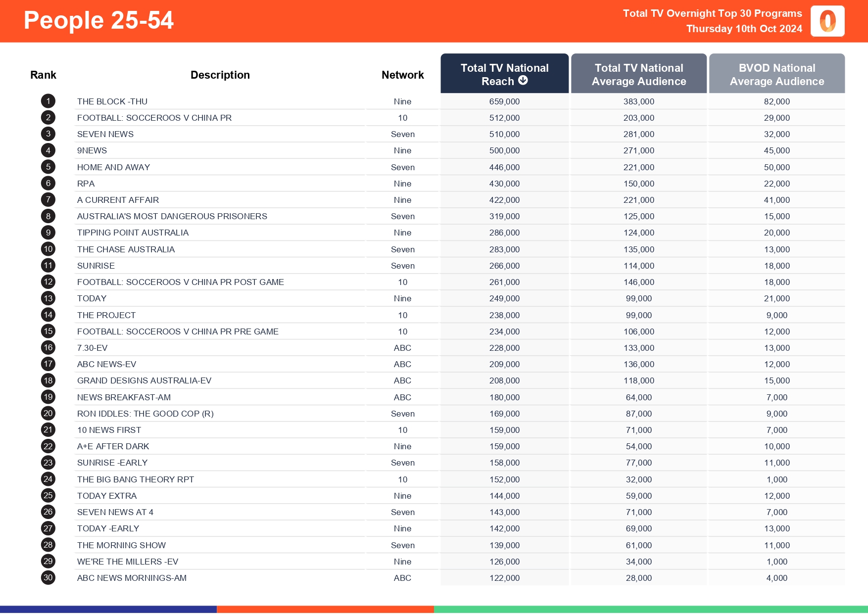Screen dimensions: 868x614
Task: Click the OzTAM '0' logo in top-right corner
Action: [x=827, y=21]
